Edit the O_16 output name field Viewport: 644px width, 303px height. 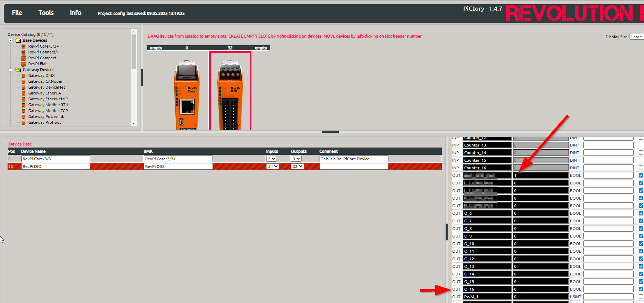[x=487, y=289]
